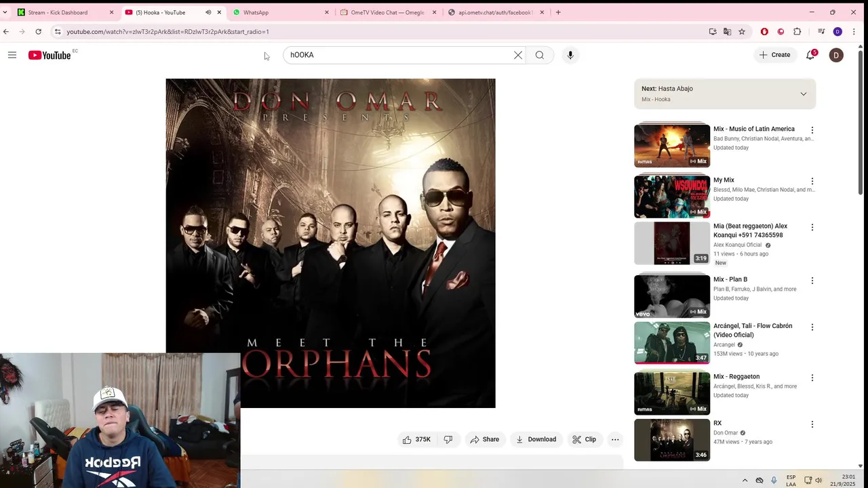
Task: Play the Flow Cabrón 3:47 thumbnail
Action: 672,342
